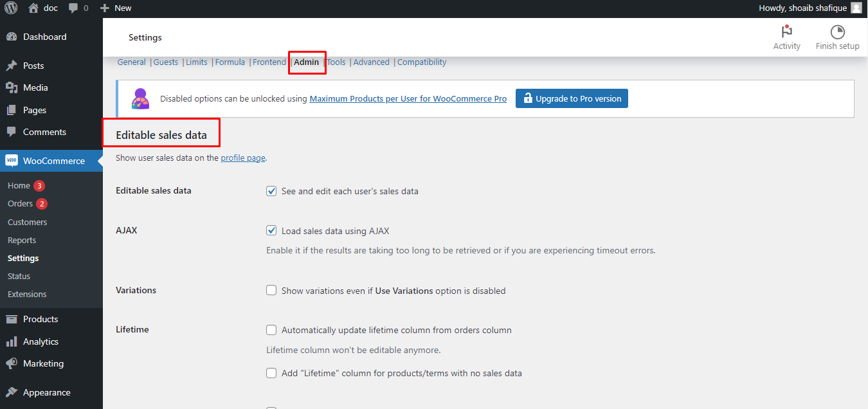The width and height of the screenshot is (868, 409).
Task: Open Settings in WooCommerce submenu
Action: 23,258
